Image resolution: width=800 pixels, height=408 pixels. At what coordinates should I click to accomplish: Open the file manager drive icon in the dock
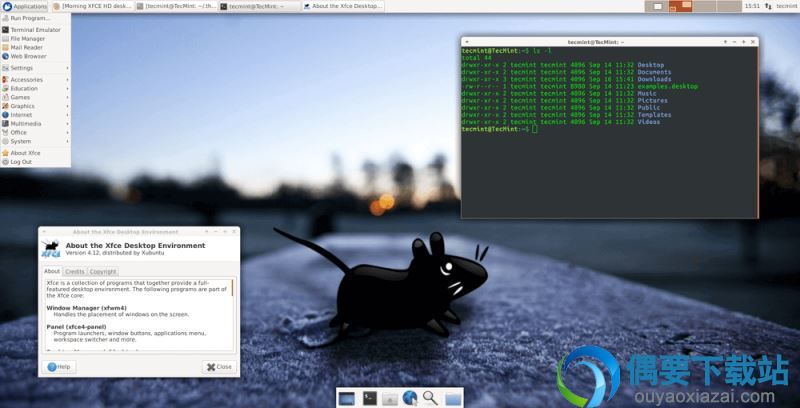pyautogui.click(x=390, y=399)
